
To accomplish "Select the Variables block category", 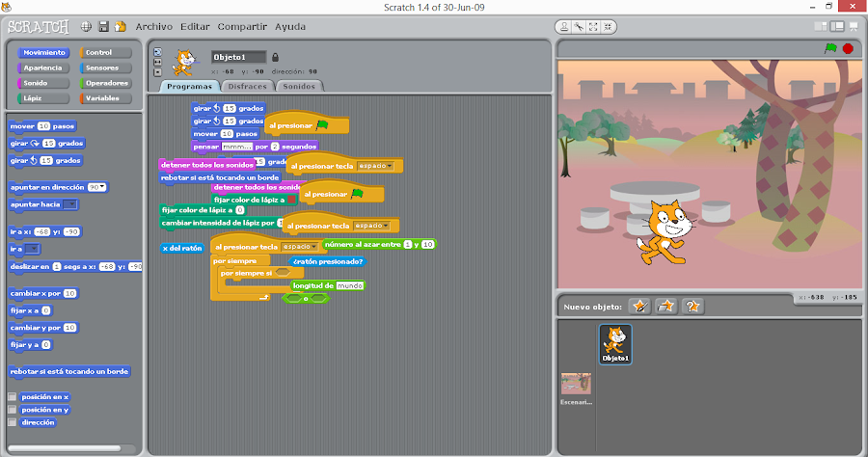I will pos(106,98).
